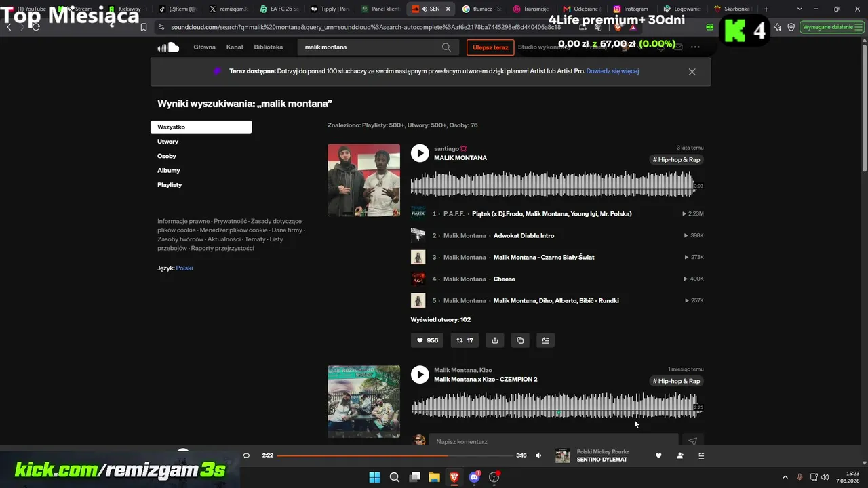The width and height of the screenshot is (868, 488).
Task: Toggle repeat icon left of player time
Action: (246, 455)
